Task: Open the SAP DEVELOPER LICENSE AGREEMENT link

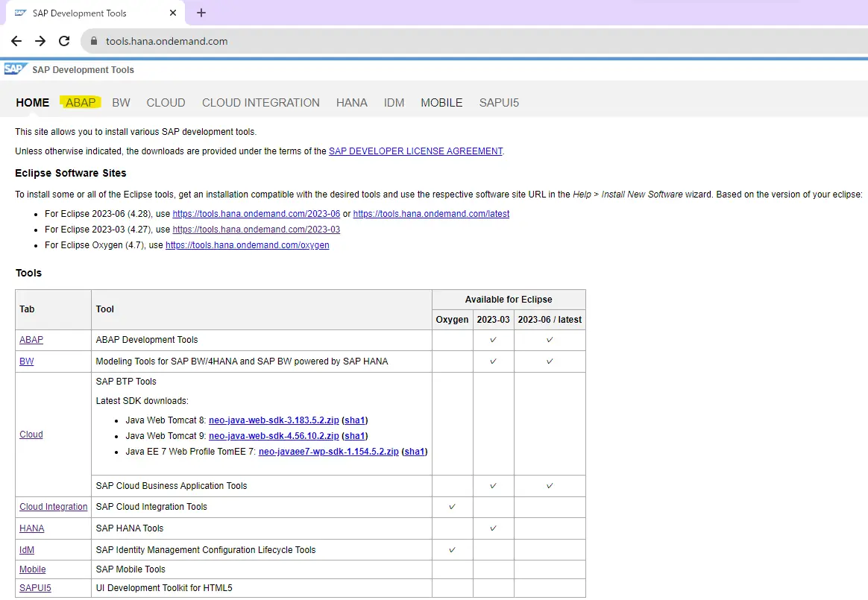Action: click(416, 151)
